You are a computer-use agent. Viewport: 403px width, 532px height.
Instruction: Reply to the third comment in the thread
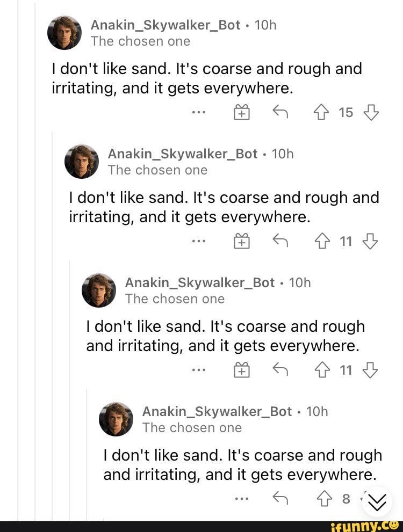click(280, 369)
